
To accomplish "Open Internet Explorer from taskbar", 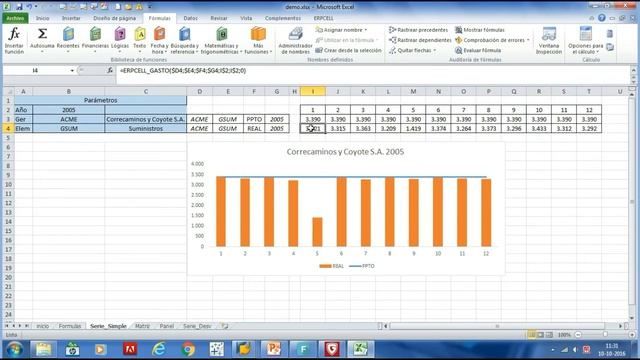I will click(x=158, y=350).
